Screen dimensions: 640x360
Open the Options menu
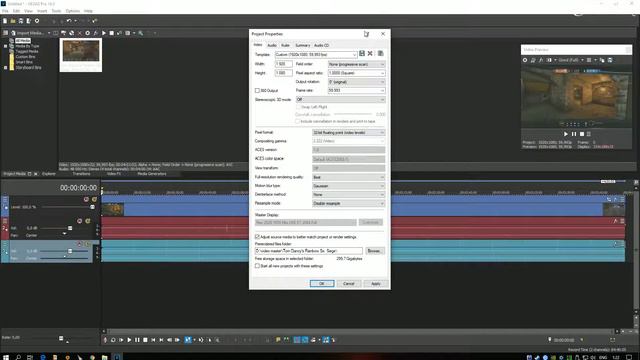[73, 11]
